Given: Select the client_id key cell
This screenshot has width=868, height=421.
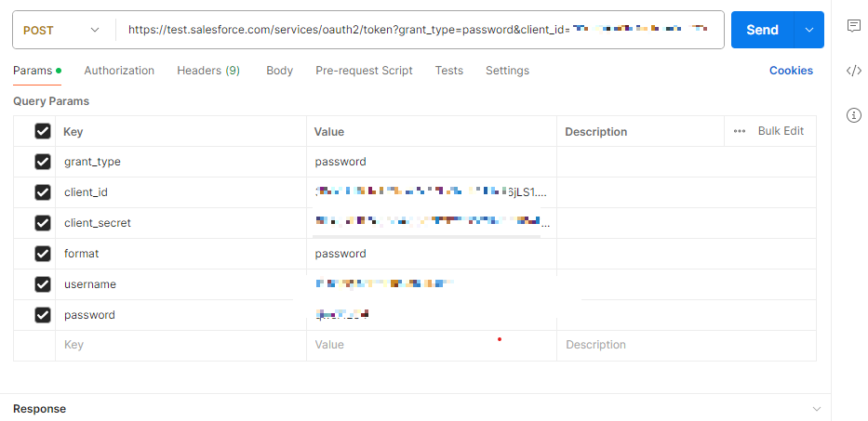Looking at the screenshot, I should click(180, 192).
